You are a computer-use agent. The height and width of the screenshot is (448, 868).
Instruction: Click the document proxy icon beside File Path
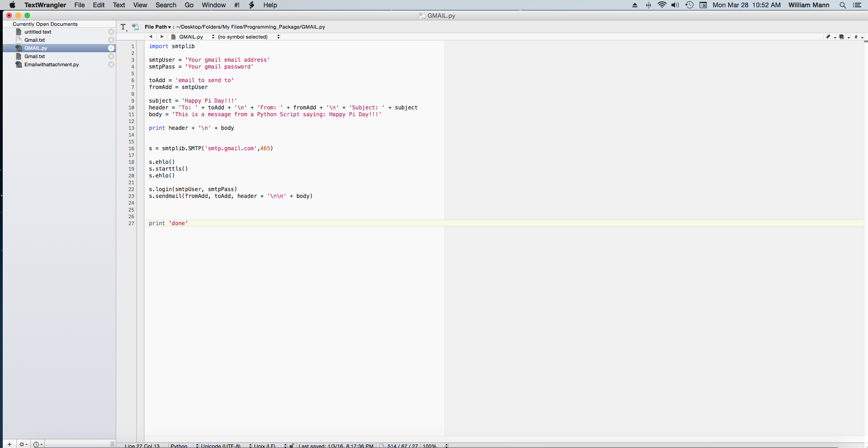pyautogui.click(x=135, y=27)
